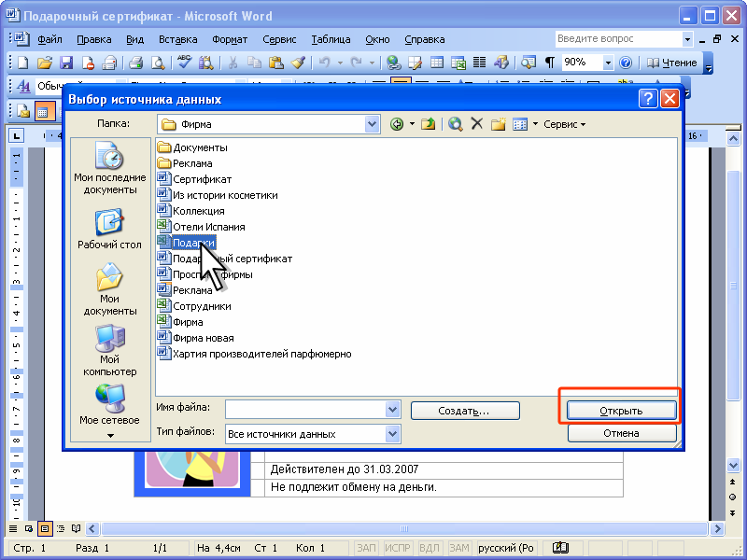This screenshot has width=747, height=560.
Task: Open the Вставка menu
Action: tap(177, 39)
